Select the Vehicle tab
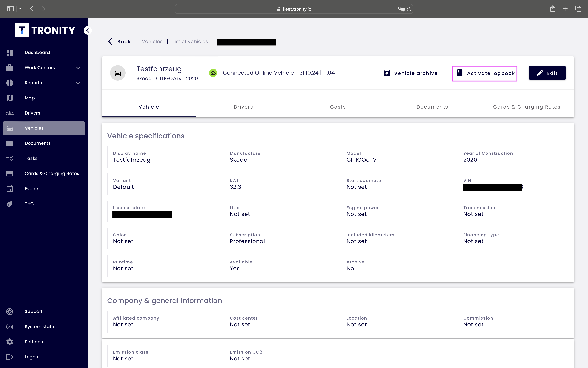Viewport: 588px width, 368px height. pos(149,107)
